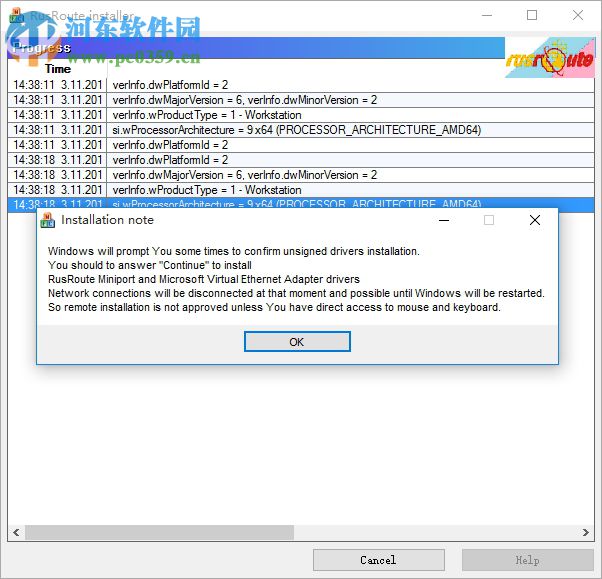Viewport: 602px width, 579px height.
Task: Close the RusRoute installer window
Action: (x=577, y=15)
